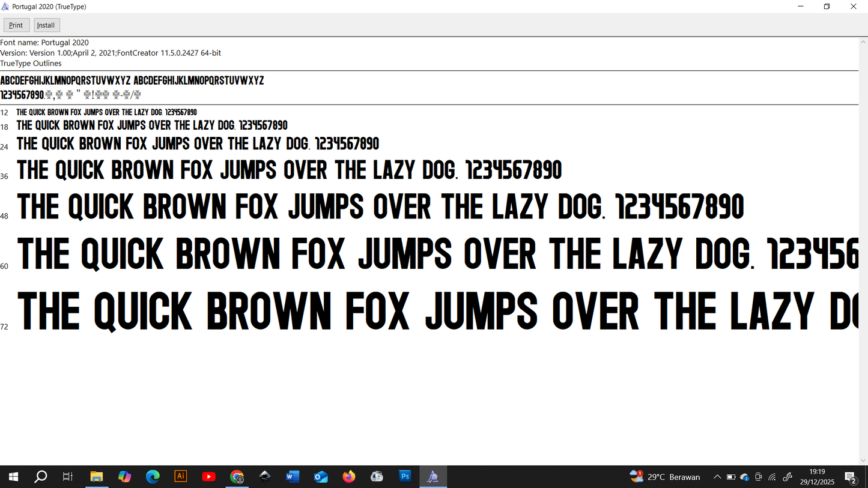
Task: Open Adobe Illustrator from the taskbar
Action: point(180,477)
